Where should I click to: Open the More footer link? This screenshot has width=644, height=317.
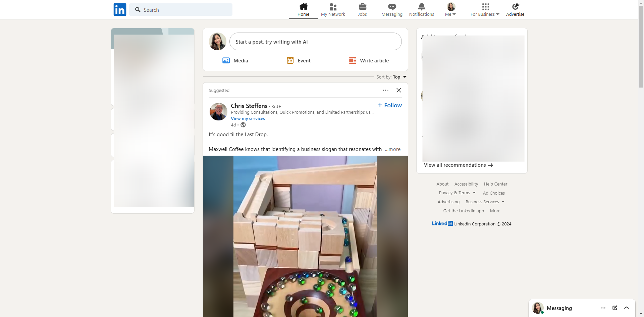coord(495,211)
